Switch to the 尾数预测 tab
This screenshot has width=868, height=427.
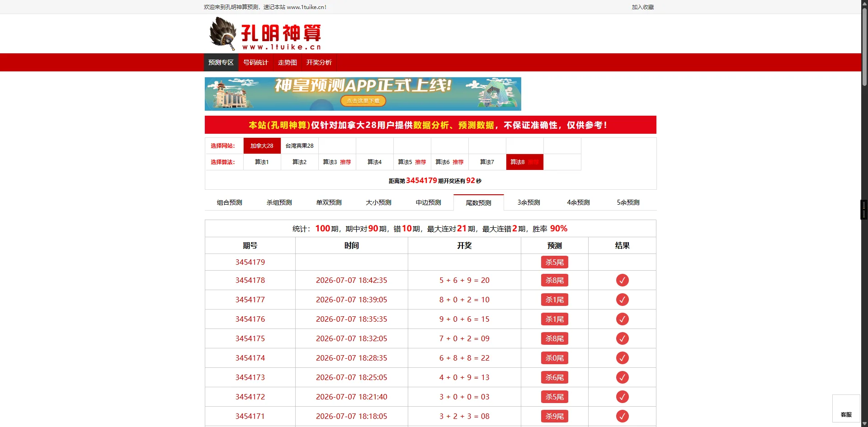click(x=479, y=203)
